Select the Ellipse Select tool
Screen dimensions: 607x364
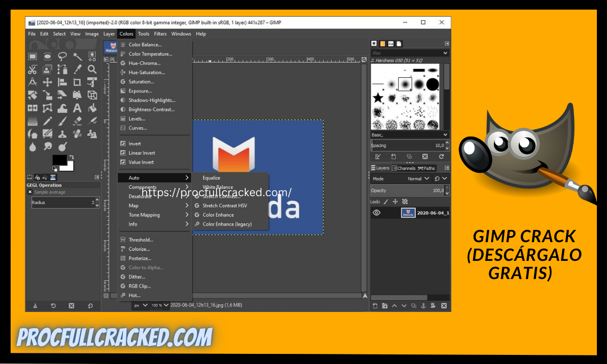[x=48, y=56]
